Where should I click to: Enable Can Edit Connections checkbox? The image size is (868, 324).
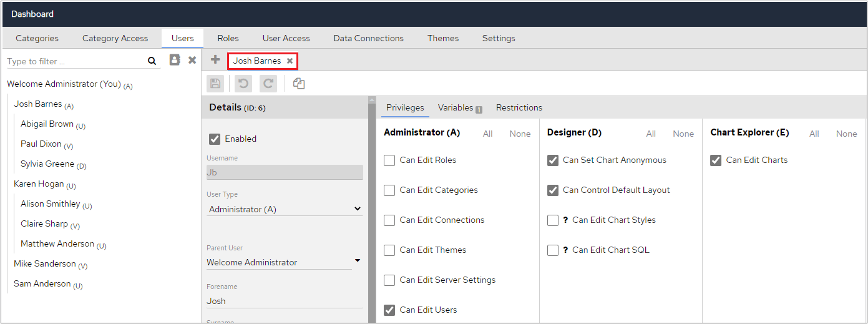pos(389,220)
